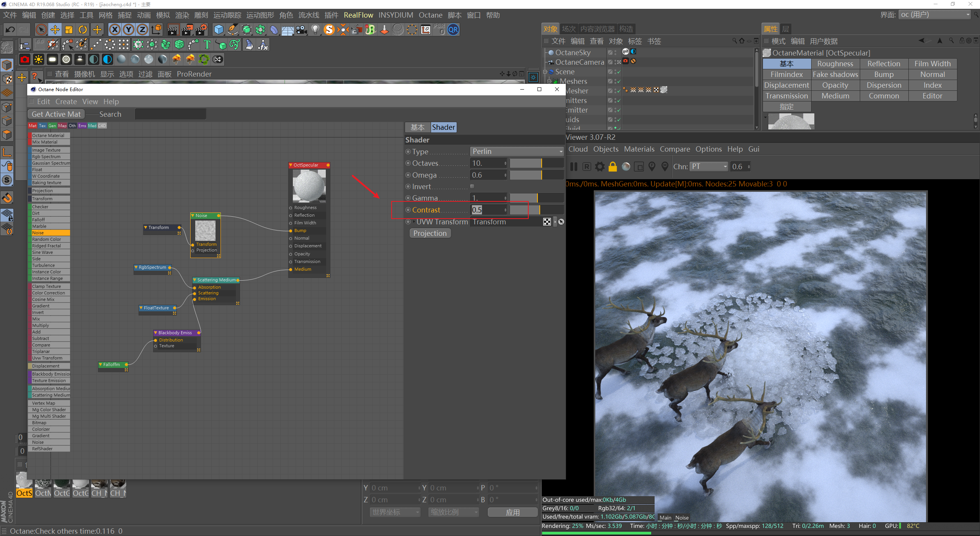Click the Get Active Mat button

tap(56, 114)
